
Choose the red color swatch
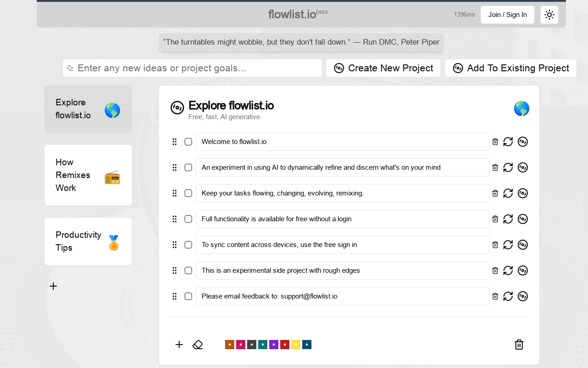pyautogui.click(x=285, y=345)
